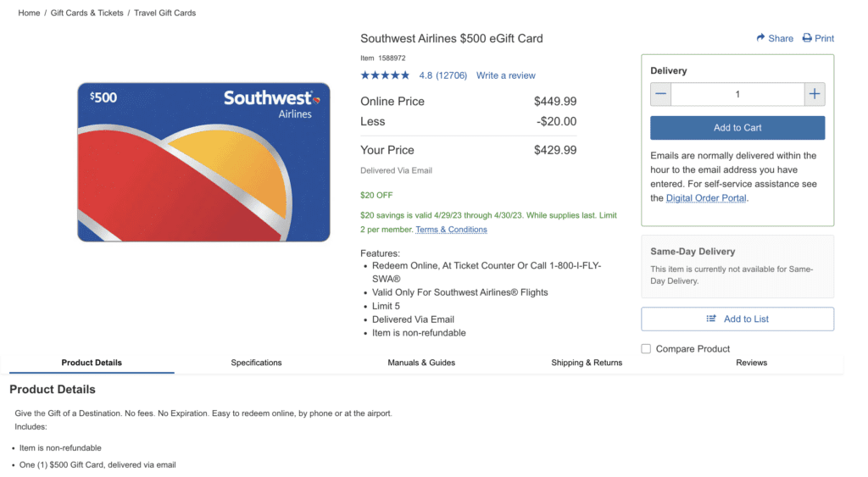Viewport: 868px width, 477px height.
Task: Click the quantity input field
Action: pos(737,94)
